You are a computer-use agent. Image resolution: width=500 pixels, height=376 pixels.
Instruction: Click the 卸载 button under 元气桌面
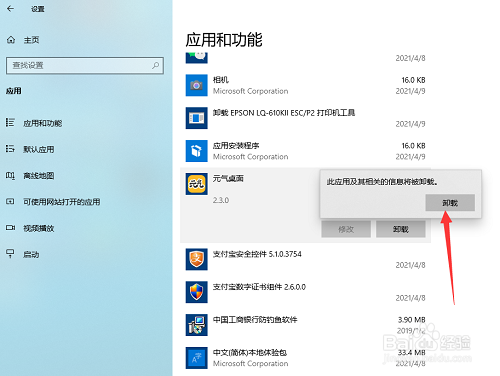401,229
